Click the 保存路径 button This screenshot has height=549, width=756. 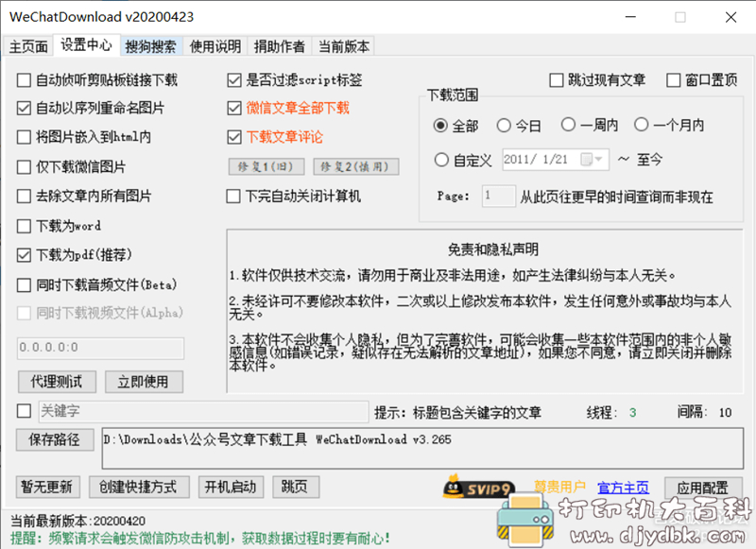tap(55, 439)
